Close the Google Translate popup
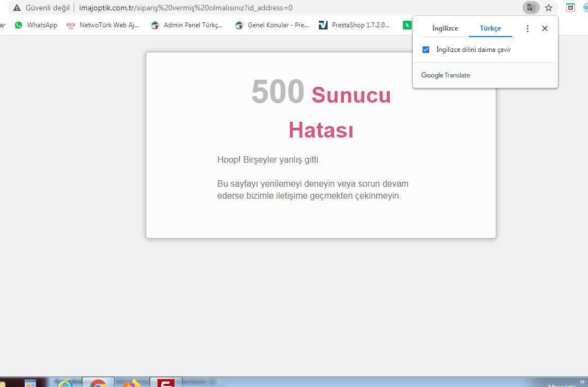This screenshot has height=387, width=588. [x=544, y=28]
